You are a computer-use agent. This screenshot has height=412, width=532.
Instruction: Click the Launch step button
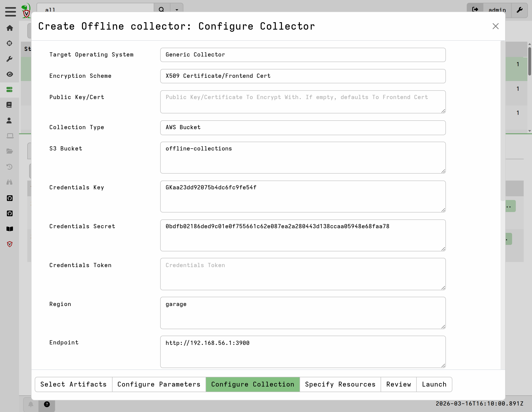(434, 384)
